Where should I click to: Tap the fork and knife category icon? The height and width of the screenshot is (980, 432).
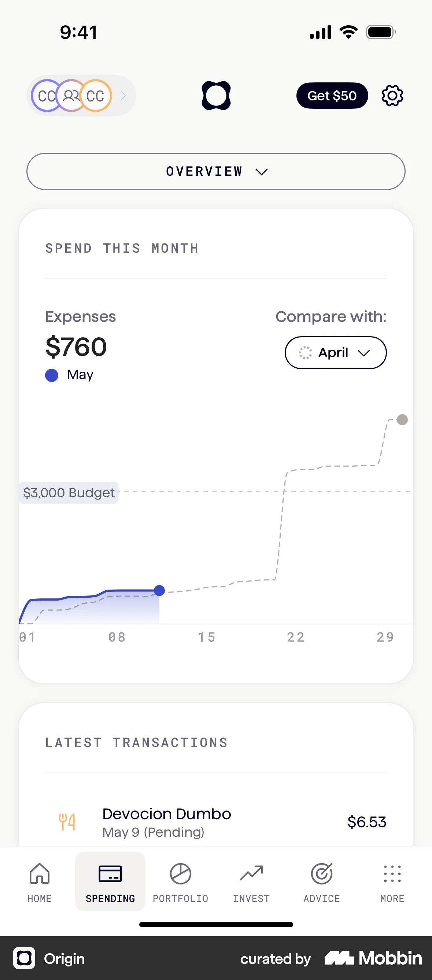(67, 822)
